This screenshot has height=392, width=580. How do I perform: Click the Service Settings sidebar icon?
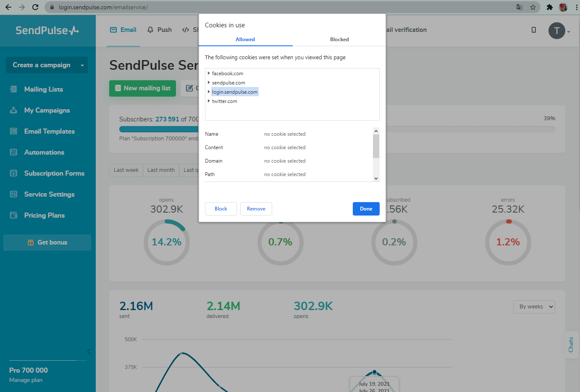point(13,194)
